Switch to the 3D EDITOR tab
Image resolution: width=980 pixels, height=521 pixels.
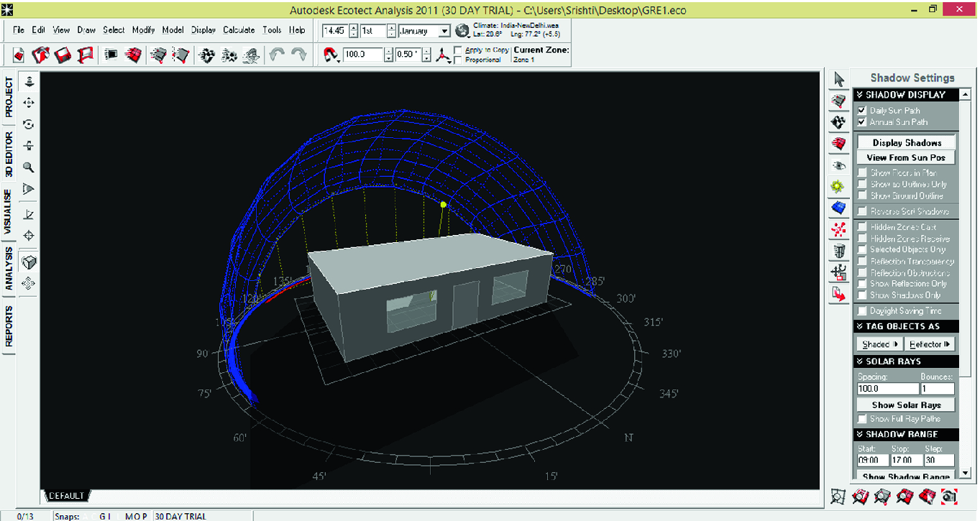tap(9, 154)
